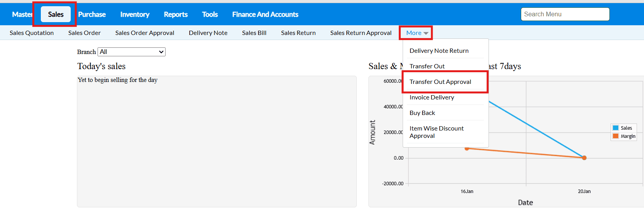
Task: Open the Sales Quotation page
Action: click(x=32, y=33)
